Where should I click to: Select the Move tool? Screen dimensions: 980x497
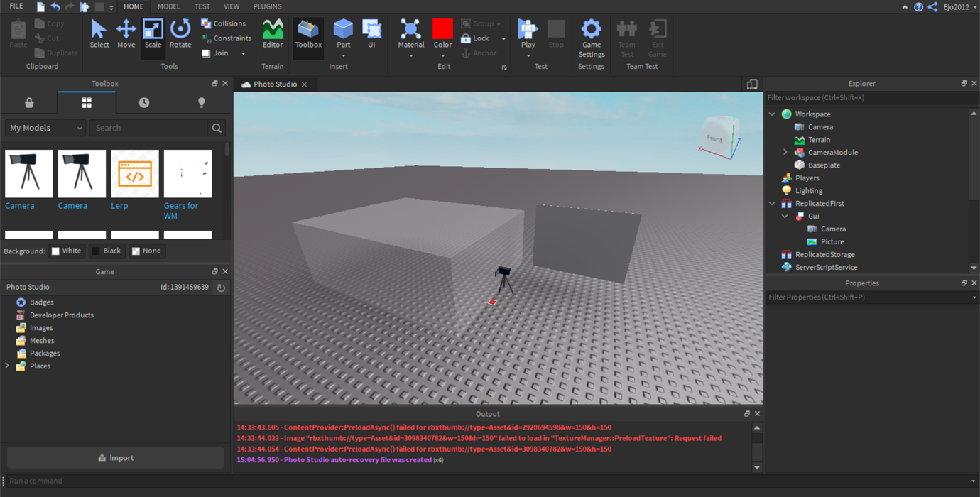[x=126, y=33]
